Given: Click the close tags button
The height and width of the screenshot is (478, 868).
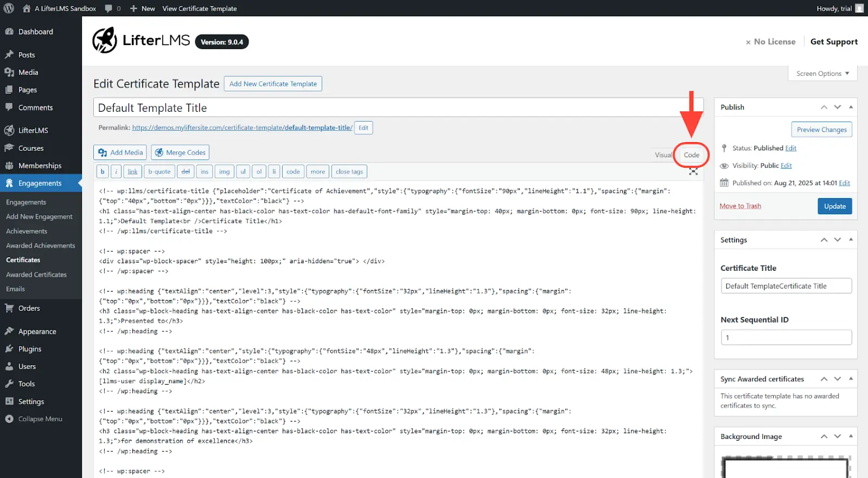Looking at the screenshot, I should [x=349, y=171].
